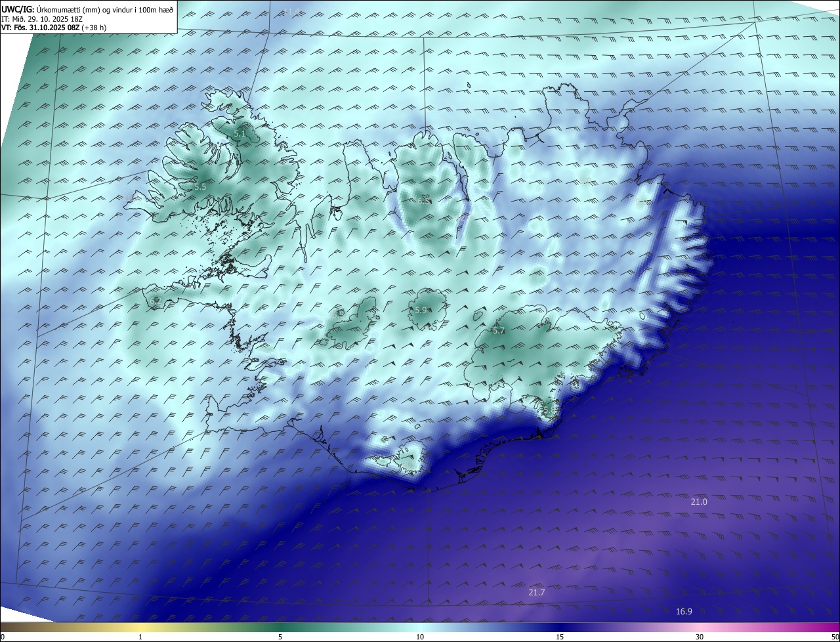840x642 pixels.
Task: Click the '0' label on the color scale
Action: pyautogui.click(x=3, y=637)
